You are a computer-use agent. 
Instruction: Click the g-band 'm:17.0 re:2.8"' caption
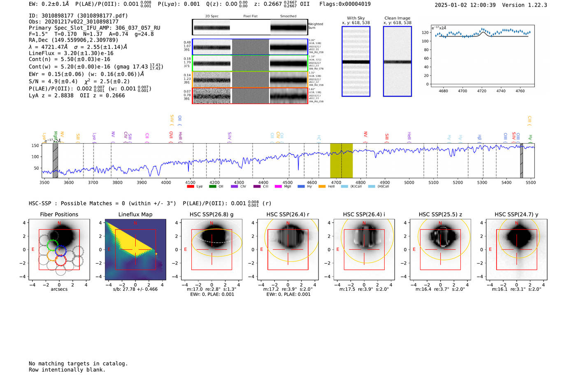coord(211,289)
